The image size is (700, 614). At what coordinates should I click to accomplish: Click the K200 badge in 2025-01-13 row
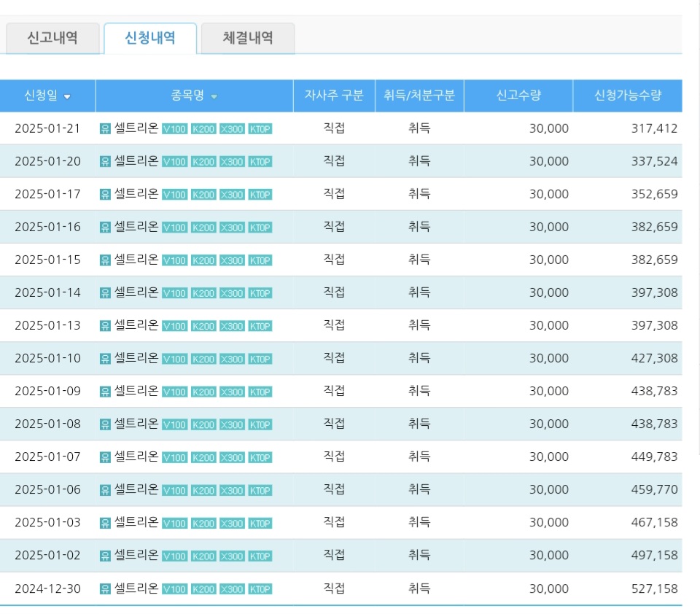pyautogui.click(x=203, y=326)
